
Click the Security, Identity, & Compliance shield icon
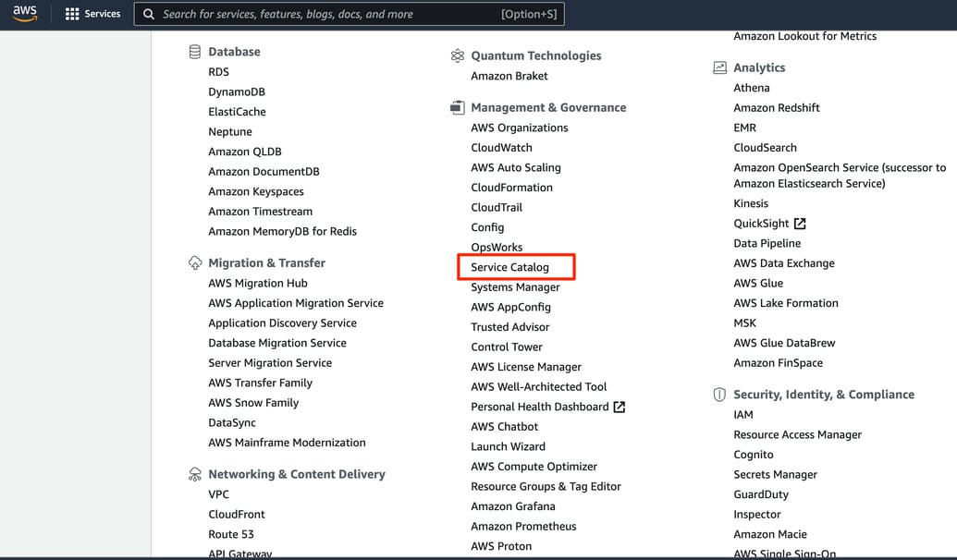point(719,394)
